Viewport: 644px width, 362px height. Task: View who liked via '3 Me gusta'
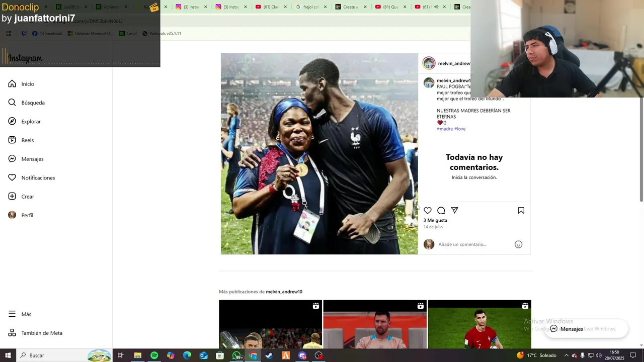[x=435, y=220]
